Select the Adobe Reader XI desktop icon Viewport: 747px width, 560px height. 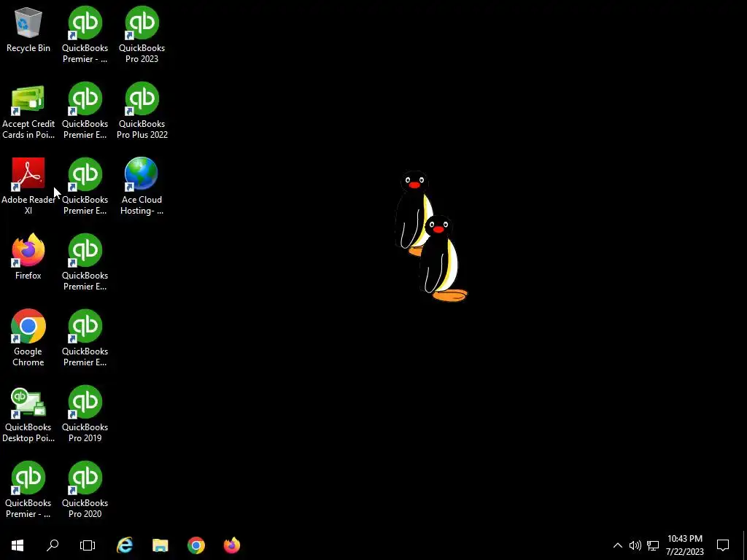28,186
